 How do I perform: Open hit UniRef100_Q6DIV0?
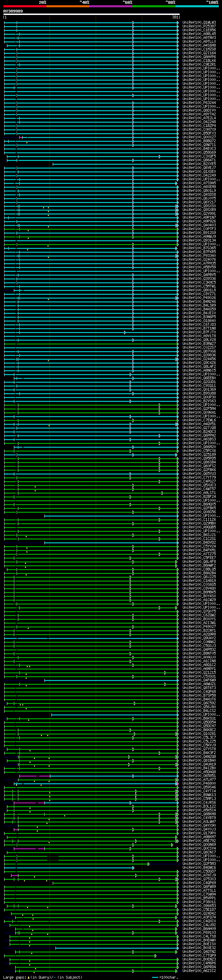(199, 110)
